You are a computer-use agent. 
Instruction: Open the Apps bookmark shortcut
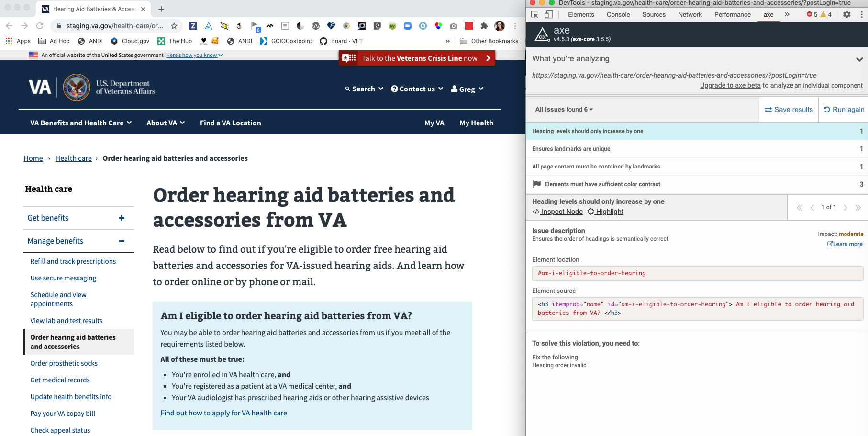click(18, 41)
